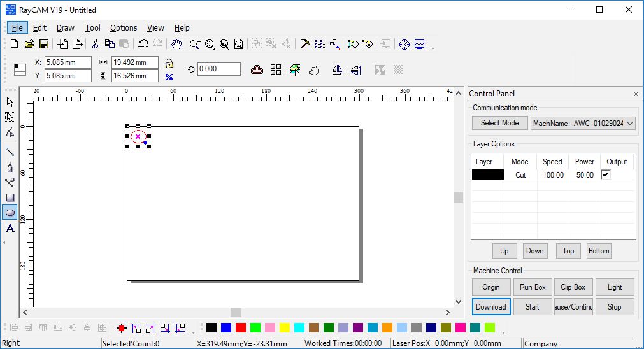
Task: Click the Mirror horizontal icon
Action: 338,69
